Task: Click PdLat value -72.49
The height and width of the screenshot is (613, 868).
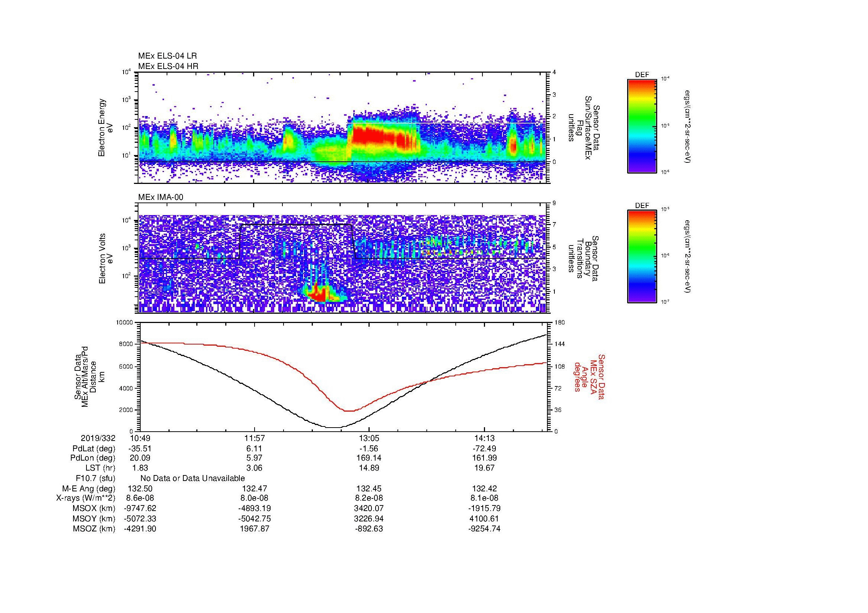Action: pyautogui.click(x=484, y=449)
